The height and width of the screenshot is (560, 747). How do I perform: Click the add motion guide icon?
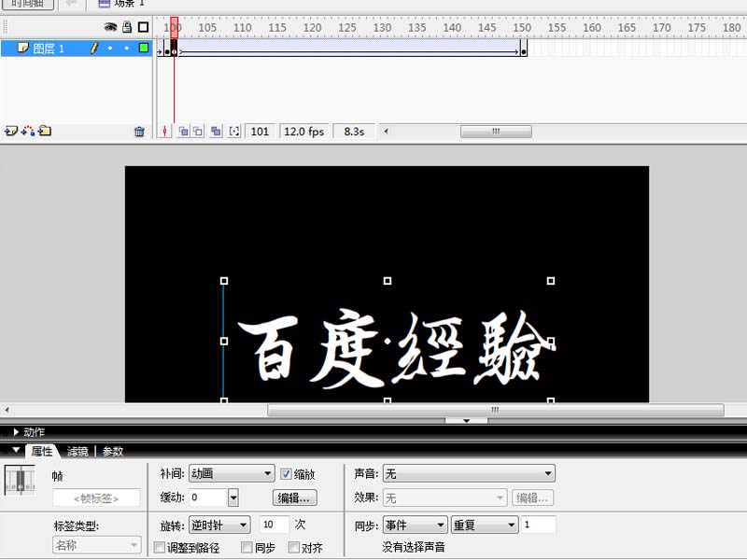[28, 131]
